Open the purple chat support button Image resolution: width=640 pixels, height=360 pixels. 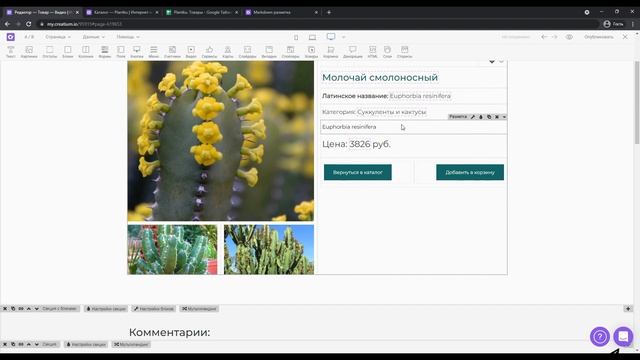point(623,337)
